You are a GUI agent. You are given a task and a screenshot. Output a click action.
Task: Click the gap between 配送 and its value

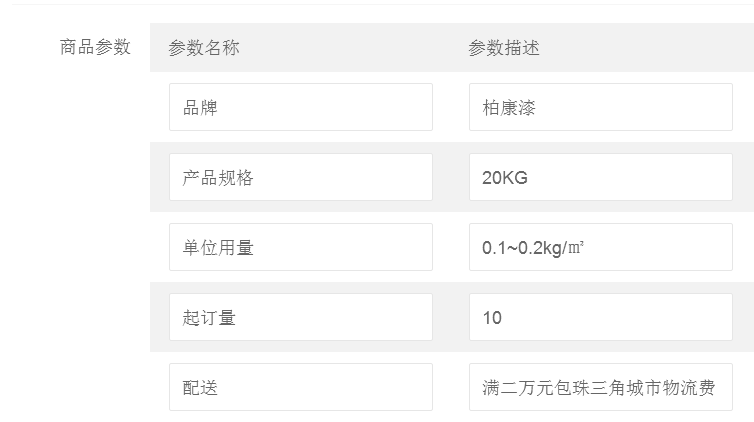pyautogui.click(x=451, y=387)
